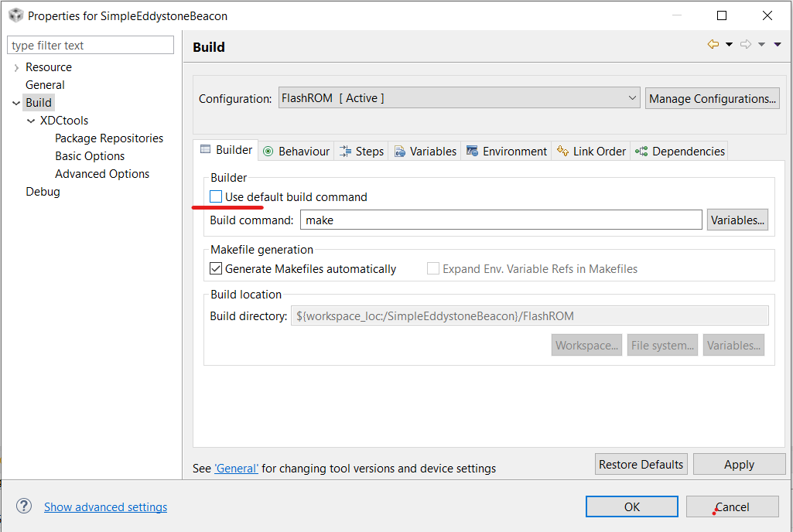Collapse the Build tree node

[x=16, y=103]
